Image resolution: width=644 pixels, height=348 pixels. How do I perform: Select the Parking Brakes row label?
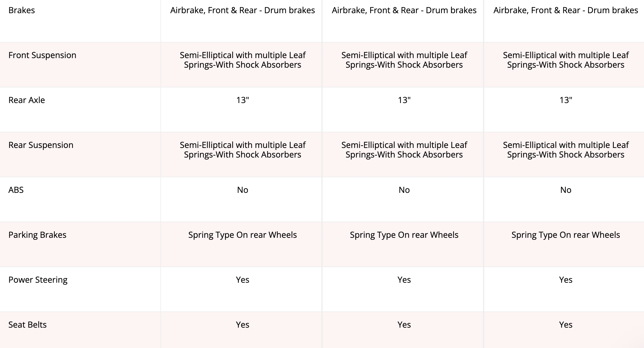point(37,235)
